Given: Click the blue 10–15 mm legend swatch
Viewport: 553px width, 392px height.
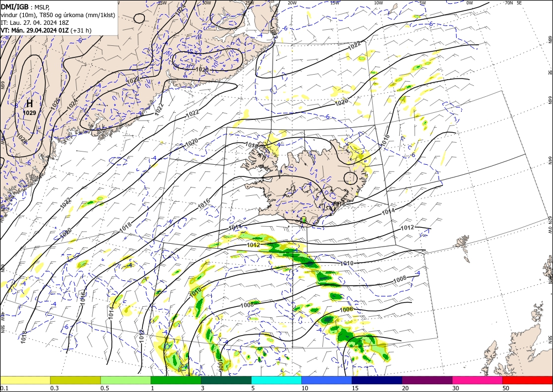Looking at the screenshot, I should (x=327, y=380).
